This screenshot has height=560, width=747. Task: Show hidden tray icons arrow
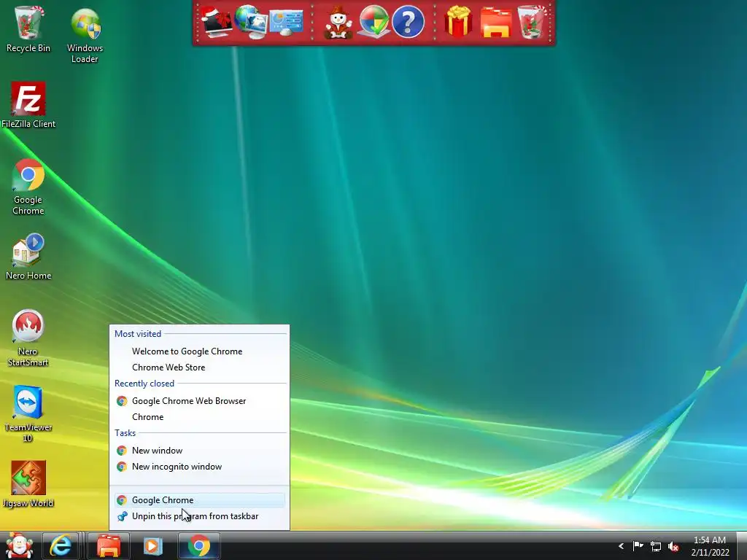point(621,546)
